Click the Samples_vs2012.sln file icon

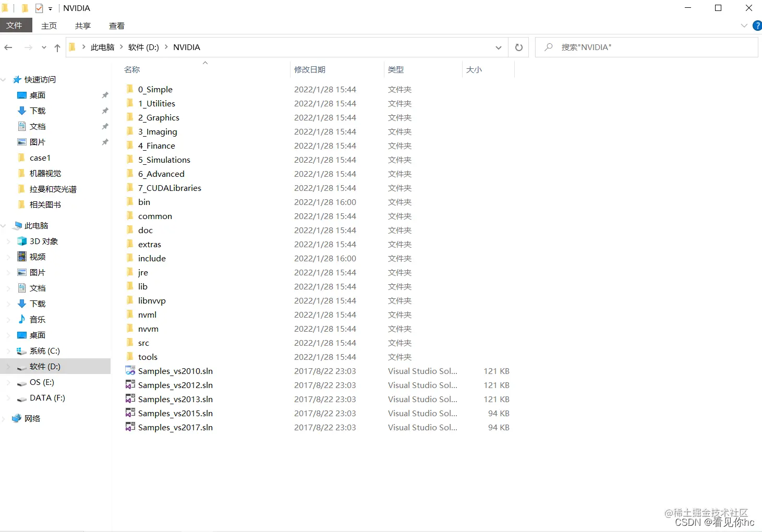click(x=130, y=385)
